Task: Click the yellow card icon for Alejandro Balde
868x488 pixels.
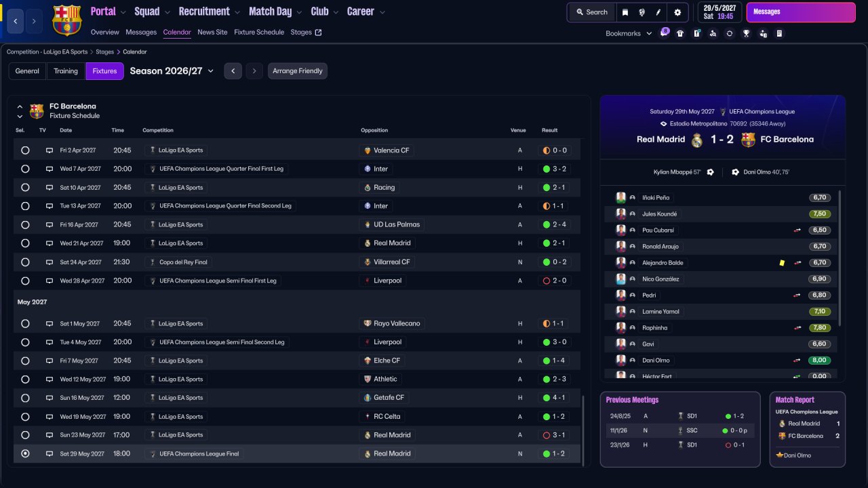Action: click(782, 263)
